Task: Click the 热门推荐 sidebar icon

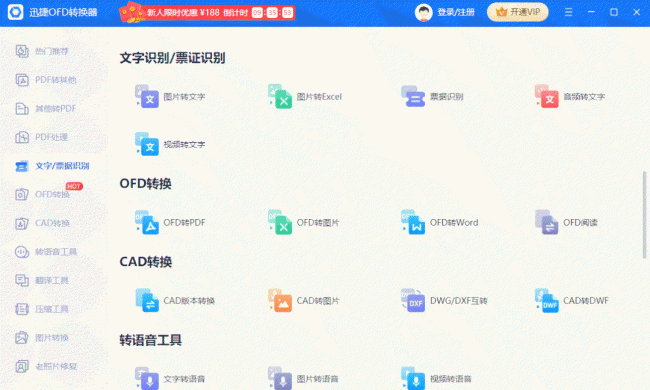Action: pos(22,51)
